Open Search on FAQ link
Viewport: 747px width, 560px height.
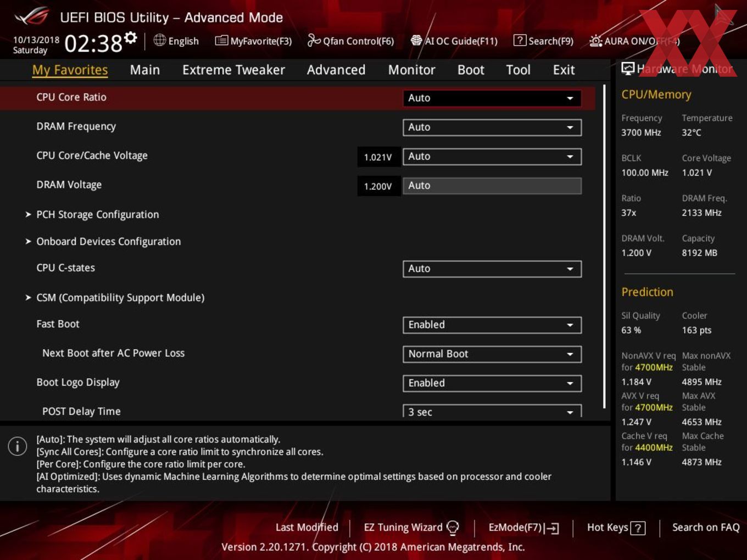[706, 528]
